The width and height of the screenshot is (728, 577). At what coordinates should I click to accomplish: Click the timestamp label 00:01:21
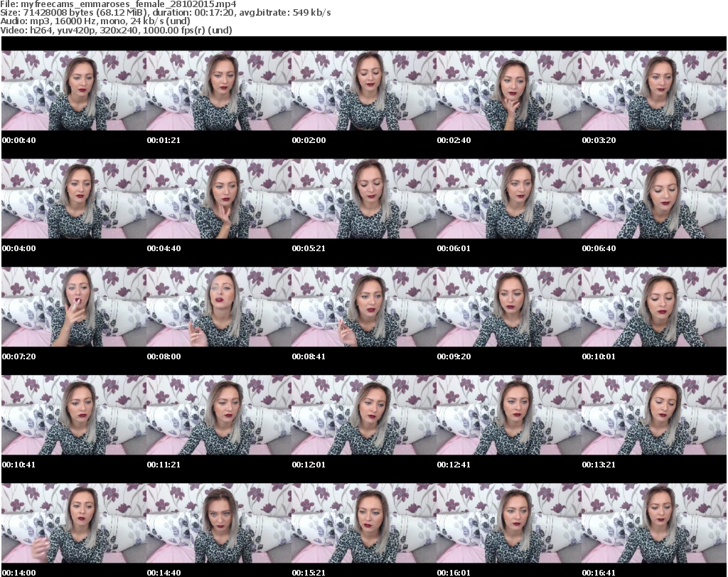click(164, 140)
